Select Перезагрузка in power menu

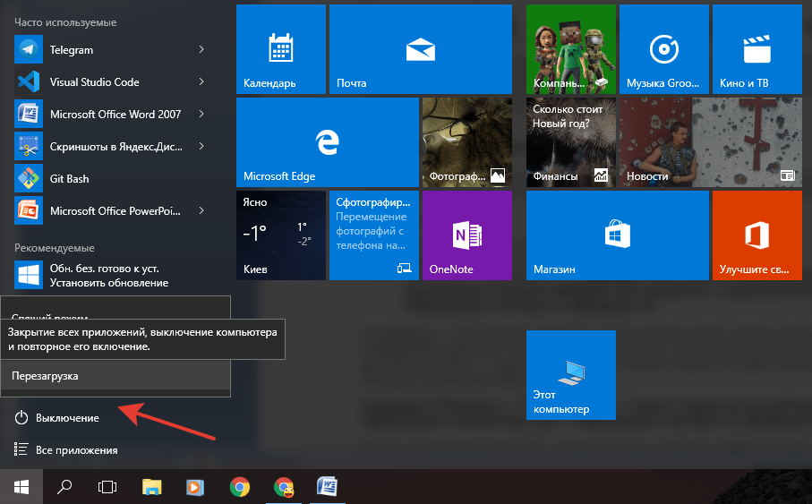pos(115,376)
